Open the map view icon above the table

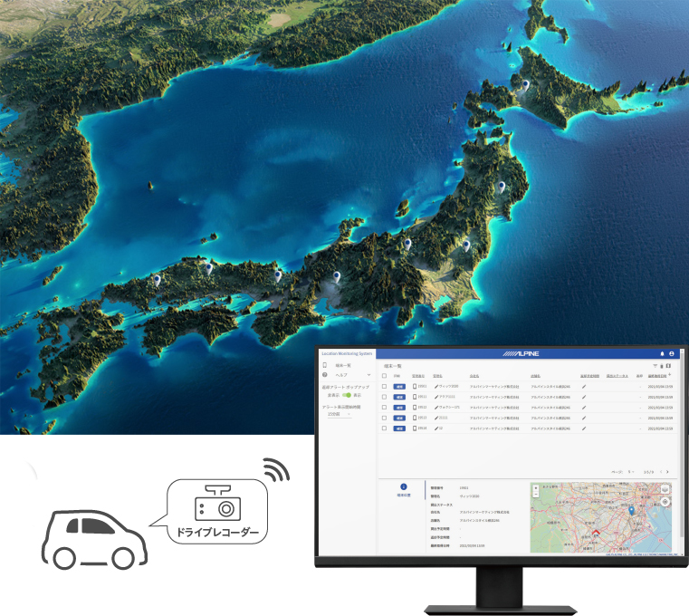point(668,365)
